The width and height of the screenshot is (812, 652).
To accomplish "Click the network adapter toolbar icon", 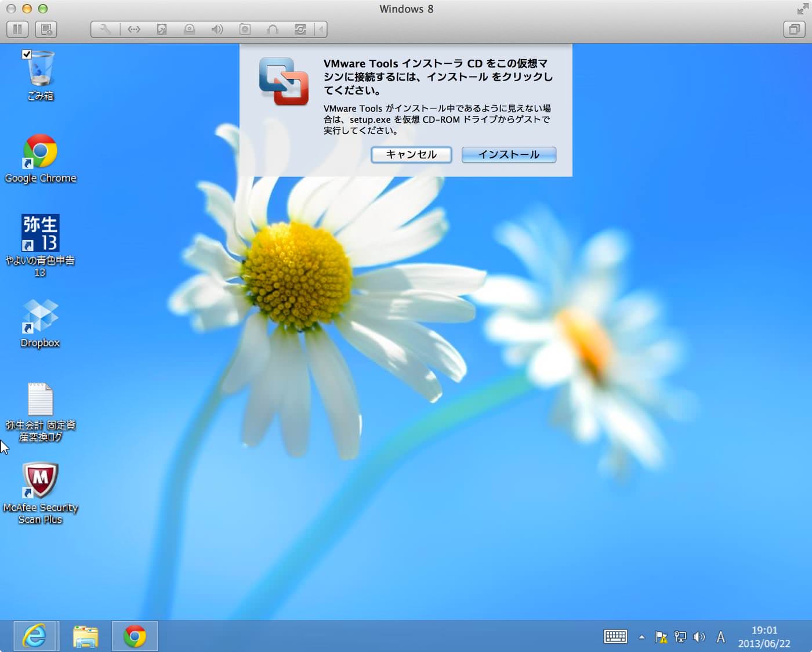I will pos(134,29).
